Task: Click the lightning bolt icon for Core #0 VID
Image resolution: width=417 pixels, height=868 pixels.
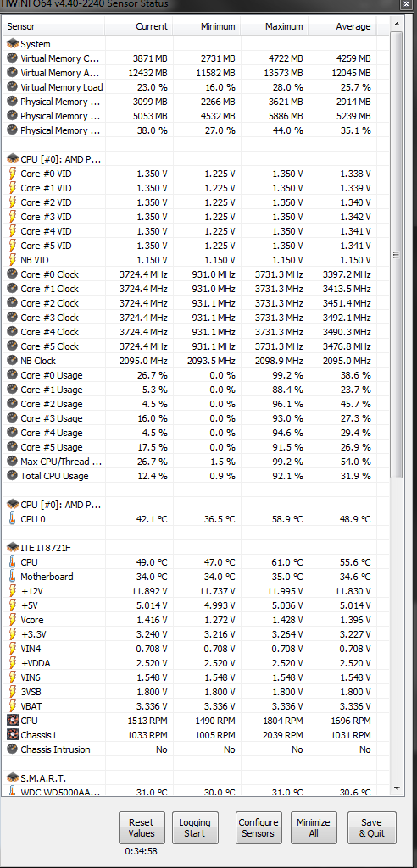Action: [x=12, y=174]
